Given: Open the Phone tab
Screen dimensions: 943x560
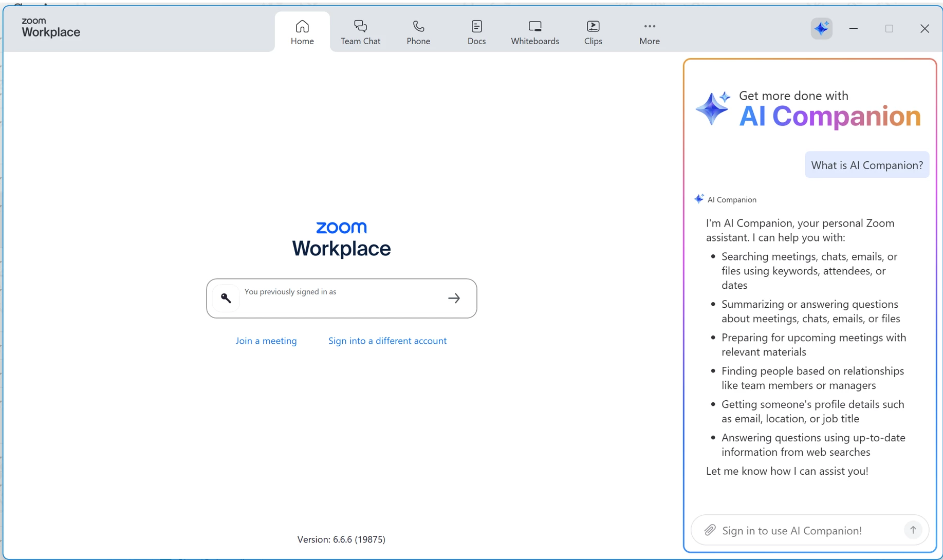Looking at the screenshot, I should click(418, 32).
